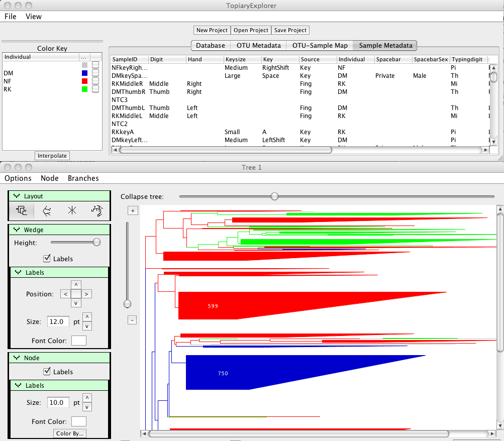Toggle the Node Labels checkbox
This screenshot has width=504, height=441.
tap(47, 371)
